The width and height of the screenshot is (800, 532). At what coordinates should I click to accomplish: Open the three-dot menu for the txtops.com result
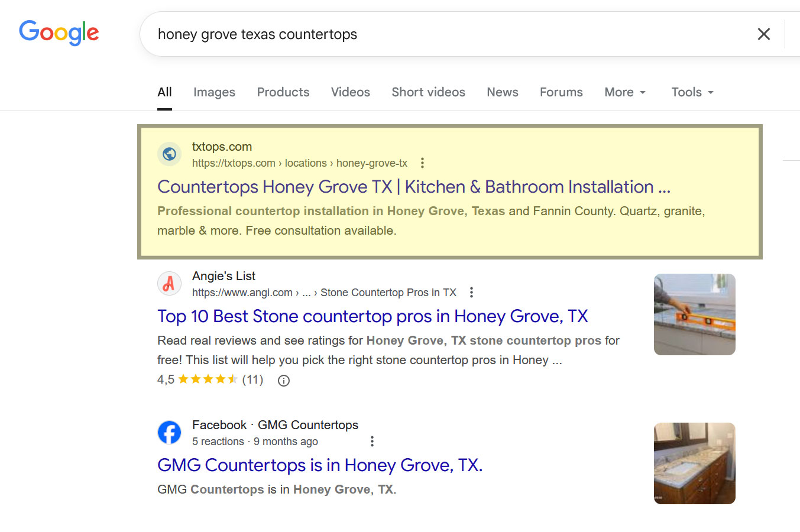422,163
